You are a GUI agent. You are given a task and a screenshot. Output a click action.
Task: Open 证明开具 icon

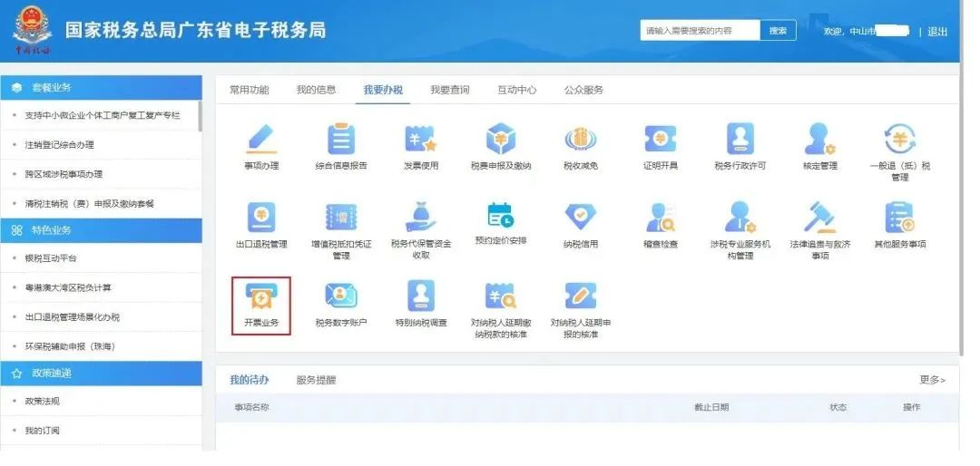tap(661, 140)
